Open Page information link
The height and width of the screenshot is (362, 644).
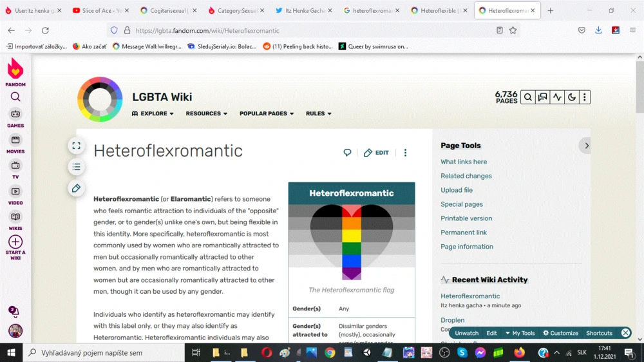pyautogui.click(x=467, y=247)
